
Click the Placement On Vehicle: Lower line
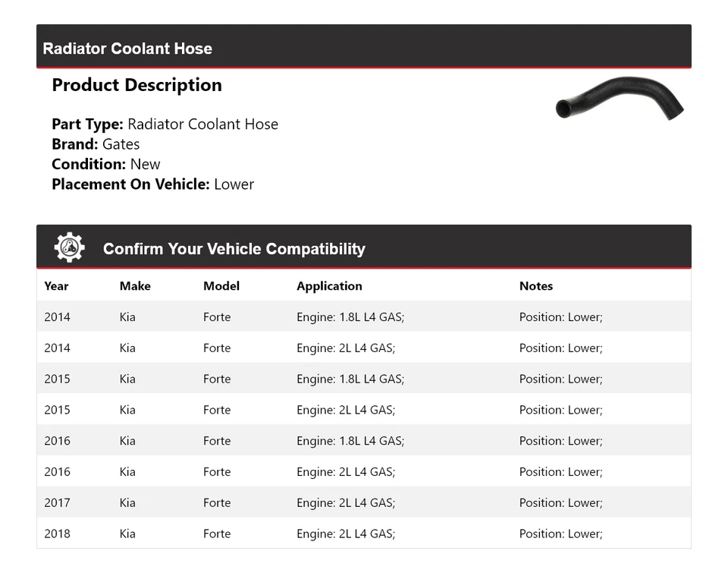tap(152, 184)
